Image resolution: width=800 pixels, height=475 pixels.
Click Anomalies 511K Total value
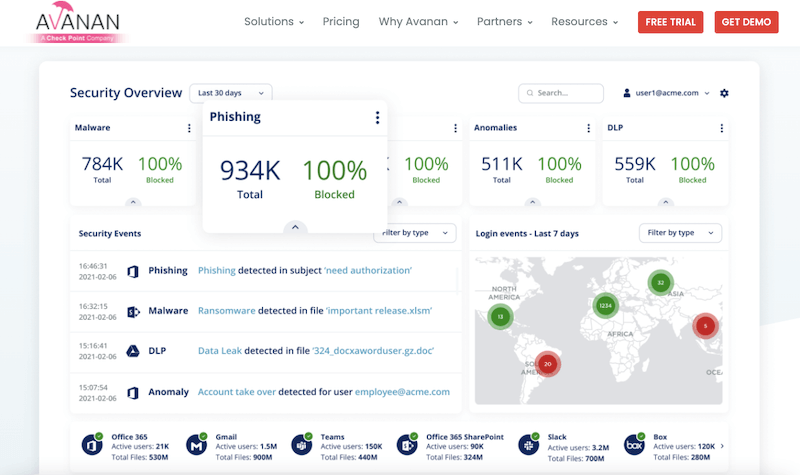(502, 164)
